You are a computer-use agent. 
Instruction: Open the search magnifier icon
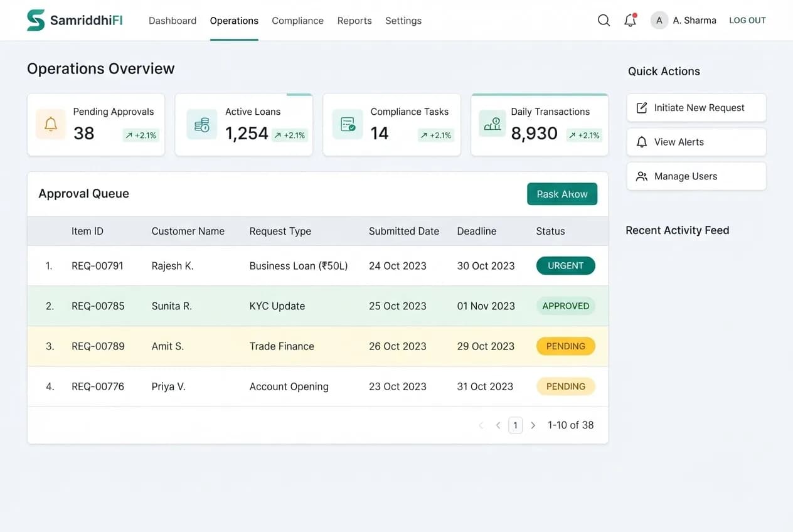pos(604,20)
